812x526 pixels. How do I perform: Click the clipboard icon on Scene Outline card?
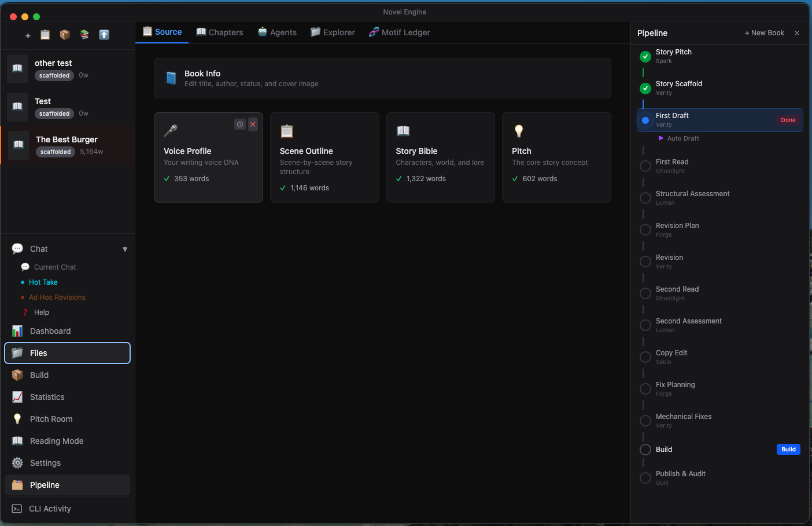tap(287, 131)
